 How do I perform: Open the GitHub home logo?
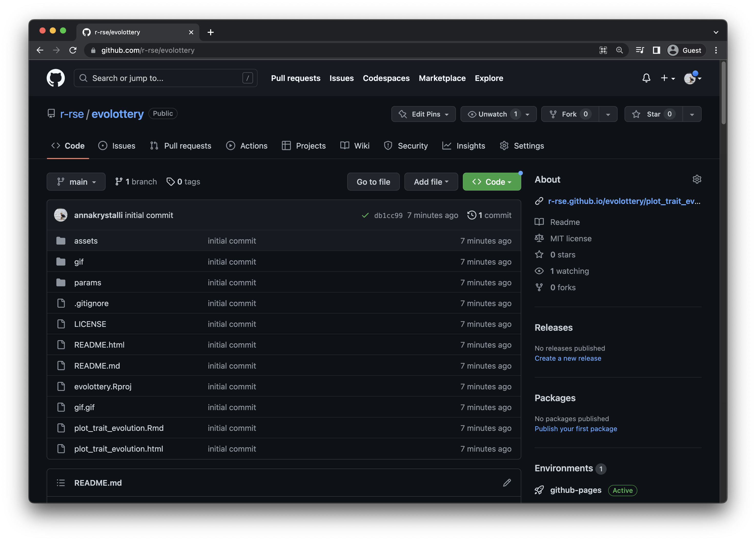56,78
